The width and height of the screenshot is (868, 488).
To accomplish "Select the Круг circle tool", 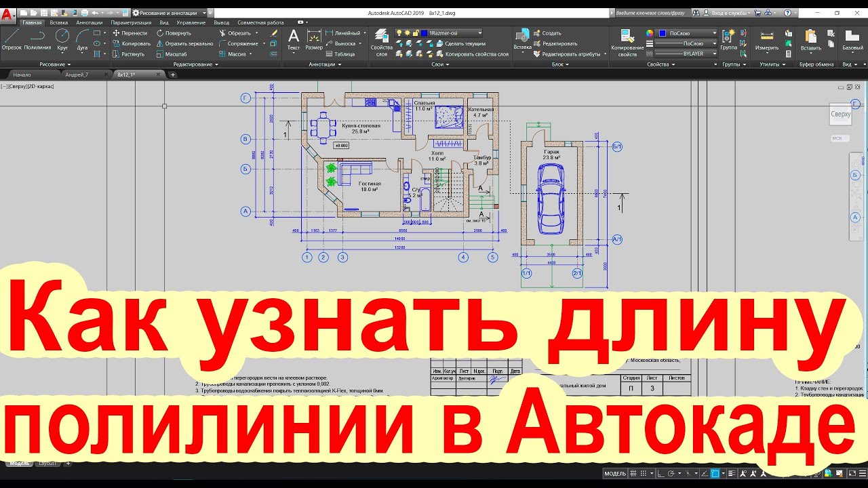I will pyautogui.click(x=62, y=39).
